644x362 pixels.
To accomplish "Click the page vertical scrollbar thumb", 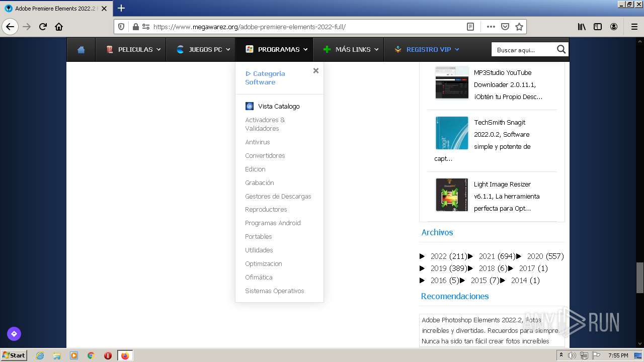I will (x=640, y=278).
